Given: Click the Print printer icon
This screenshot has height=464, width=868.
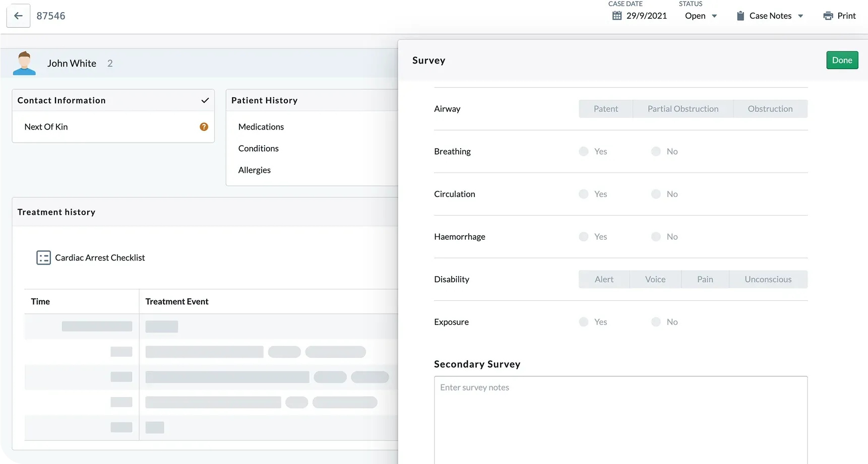Looking at the screenshot, I should [x=828, y=16].
